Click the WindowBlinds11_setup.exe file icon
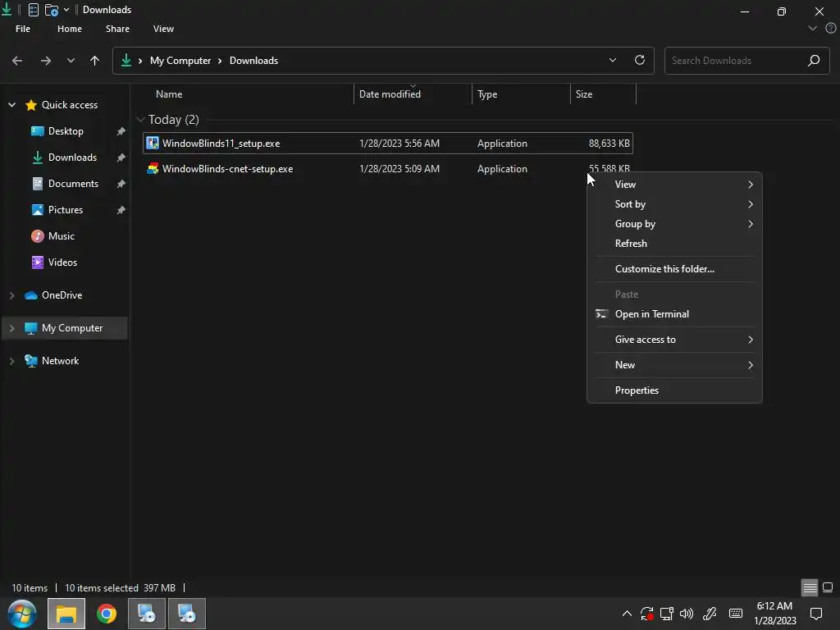 coord(153,143)
